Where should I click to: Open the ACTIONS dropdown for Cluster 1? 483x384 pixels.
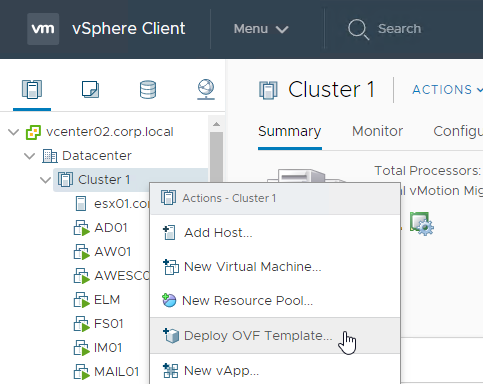click(447, 90)
